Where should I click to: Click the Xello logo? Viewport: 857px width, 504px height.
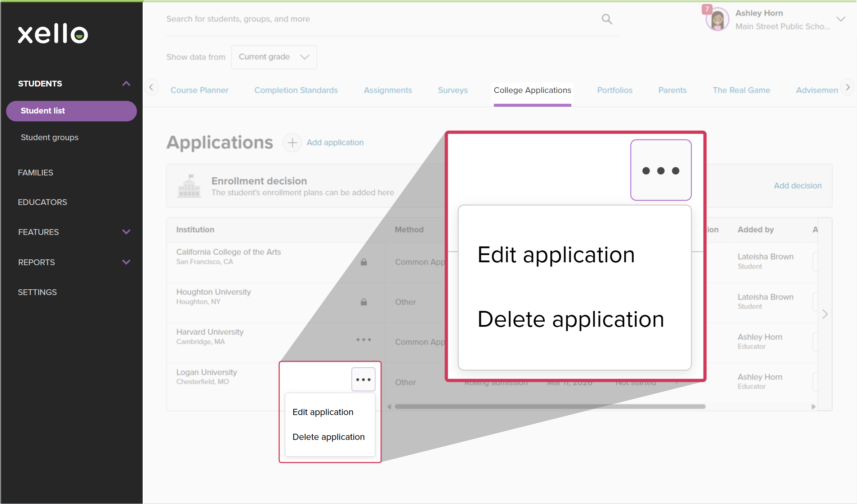pyautogui.click(x=53, y=34)
